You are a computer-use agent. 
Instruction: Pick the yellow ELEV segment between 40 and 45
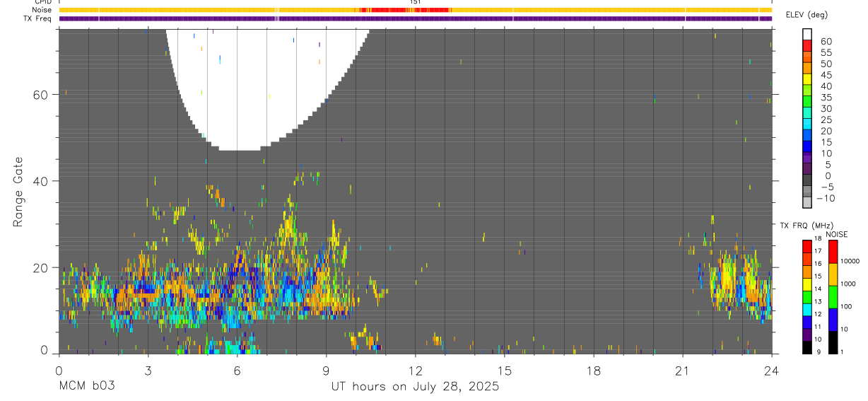click(807, 79)
